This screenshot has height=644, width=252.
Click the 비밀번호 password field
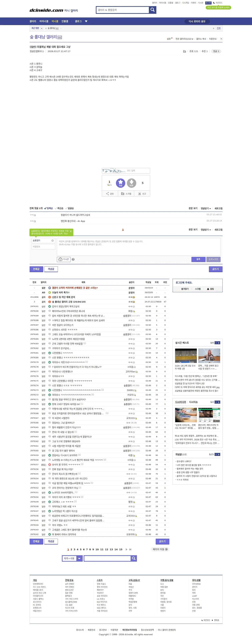(43, 247)
